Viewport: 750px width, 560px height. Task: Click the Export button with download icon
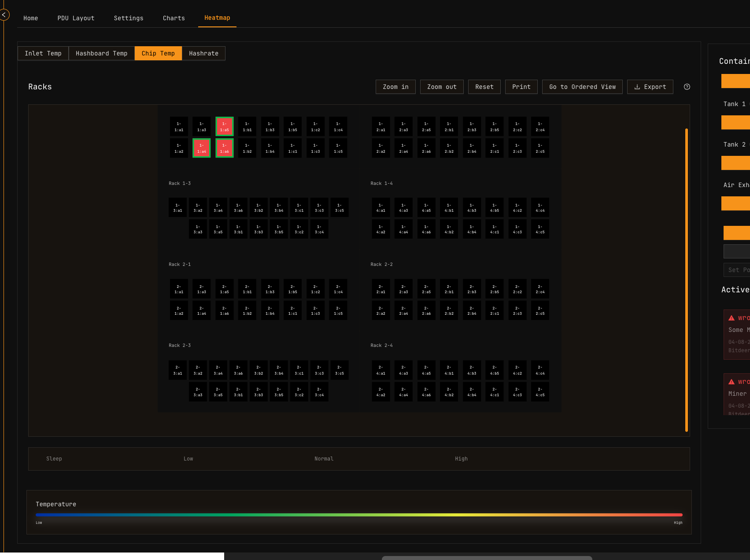pyautogui.click(x=650, y=87)
